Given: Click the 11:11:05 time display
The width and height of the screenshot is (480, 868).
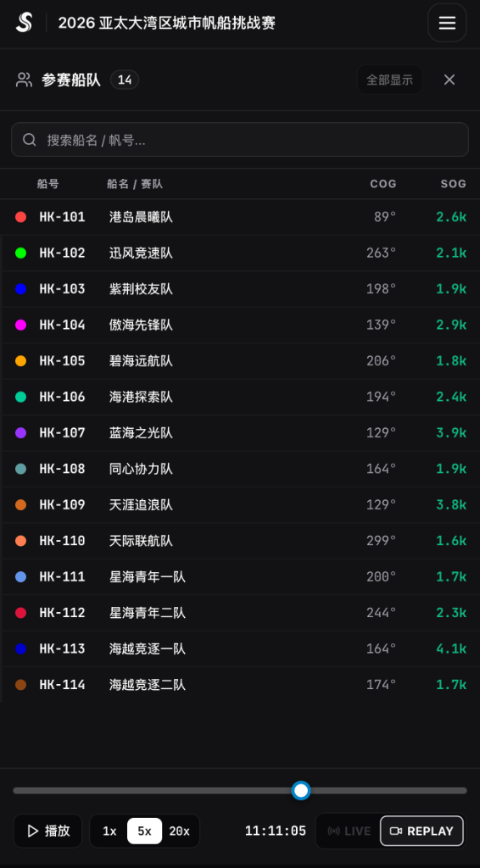Looking at the screenshot, I should (x=275, y=831).
